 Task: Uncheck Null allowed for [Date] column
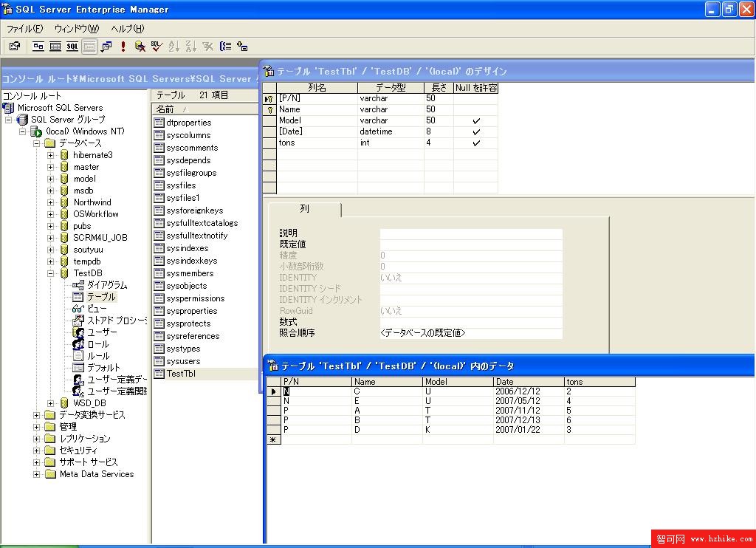[x=476, y=131]
